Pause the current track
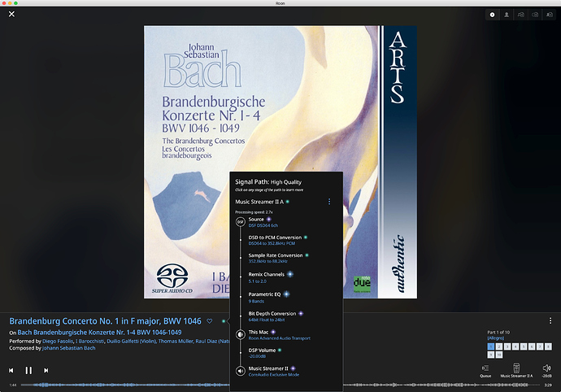Image resolution: width=561 pixels, height=392 pixels. coord(28,370)
